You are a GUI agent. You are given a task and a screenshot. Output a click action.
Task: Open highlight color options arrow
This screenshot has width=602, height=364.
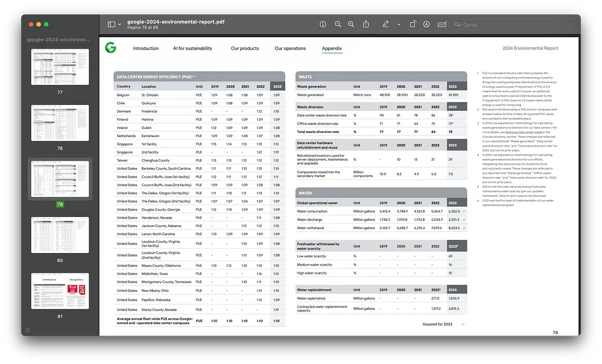pyautogui.click(x=399, y=25)
